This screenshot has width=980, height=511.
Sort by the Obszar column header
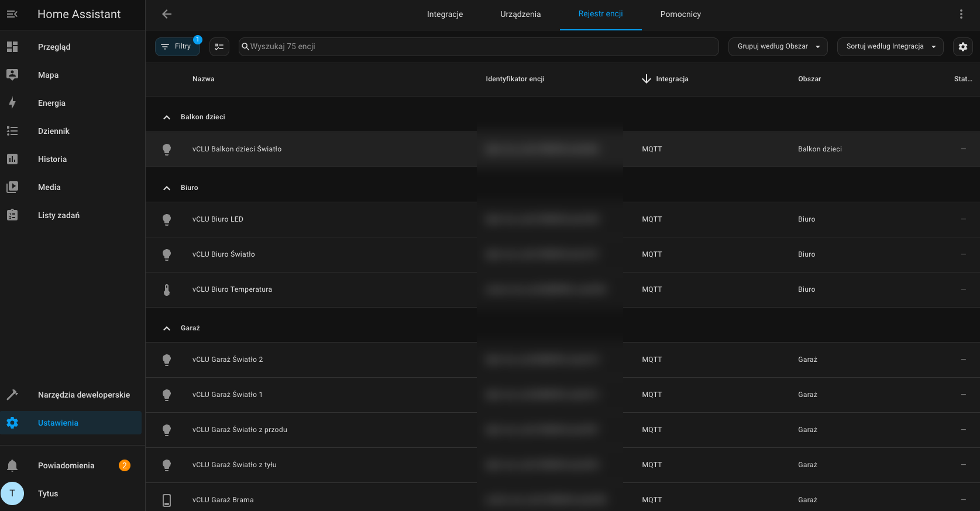810,79
